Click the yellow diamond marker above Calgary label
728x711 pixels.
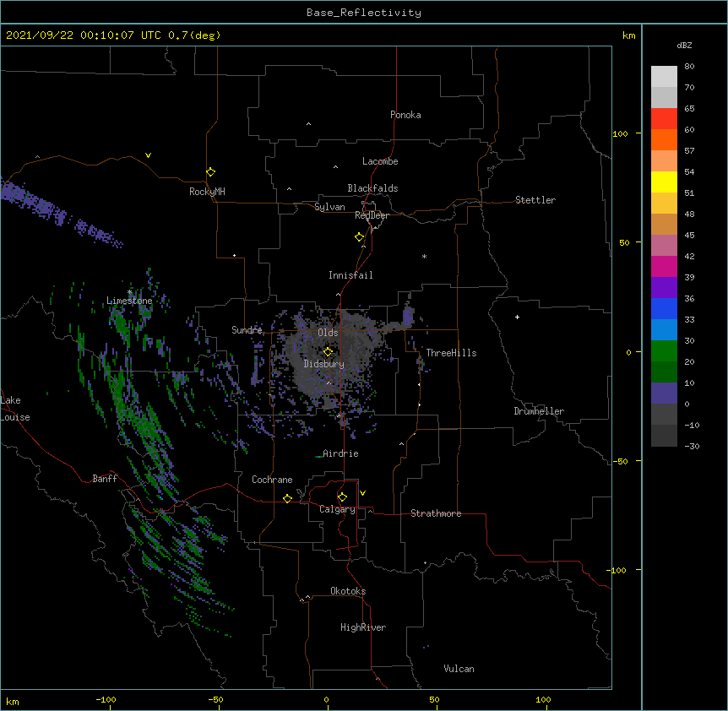coord(342,497)
